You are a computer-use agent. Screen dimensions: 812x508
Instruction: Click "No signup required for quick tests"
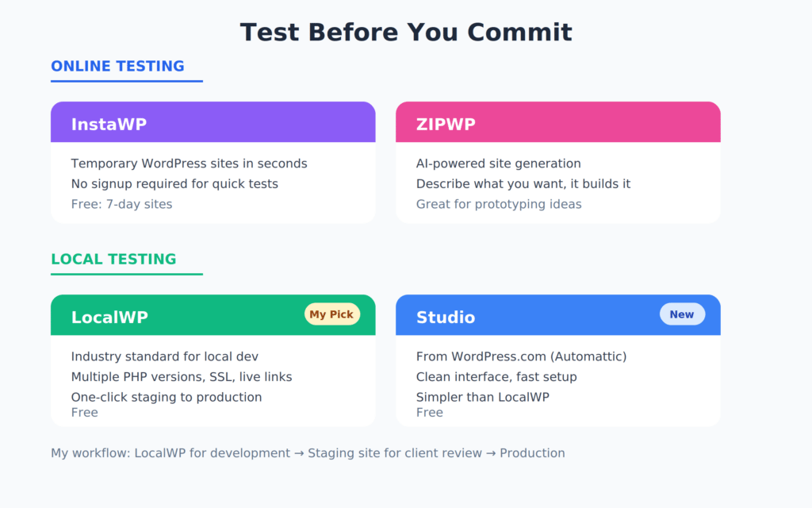point(174,183)
